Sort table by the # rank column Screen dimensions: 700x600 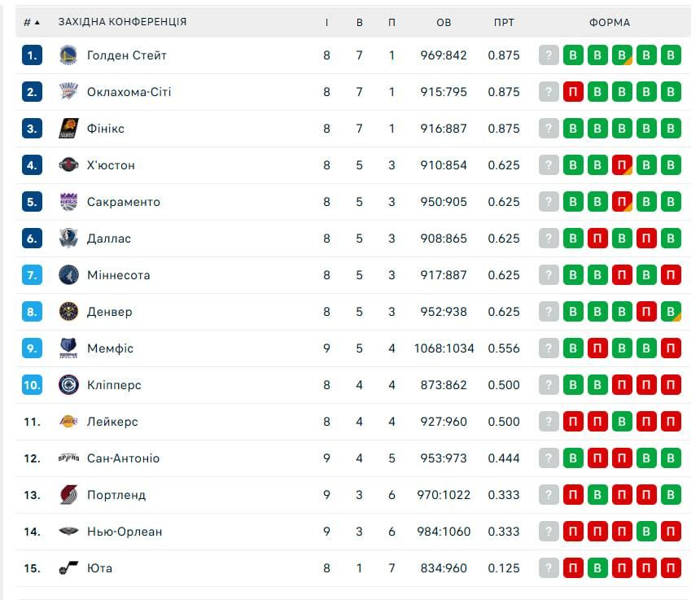[x=31, y=22]
